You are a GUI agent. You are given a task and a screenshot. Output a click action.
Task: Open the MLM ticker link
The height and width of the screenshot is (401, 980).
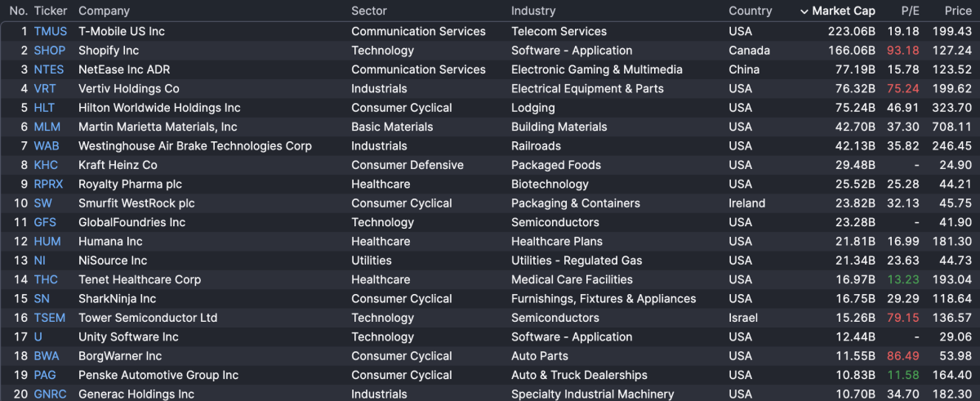pyautogui.click(x=47, y=127)
